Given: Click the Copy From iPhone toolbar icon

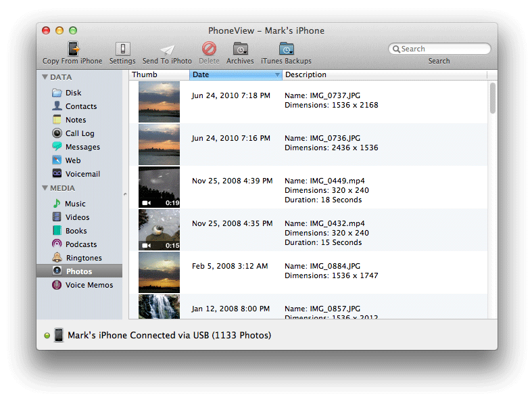Looking at the screenshot, I should [72, 49].
